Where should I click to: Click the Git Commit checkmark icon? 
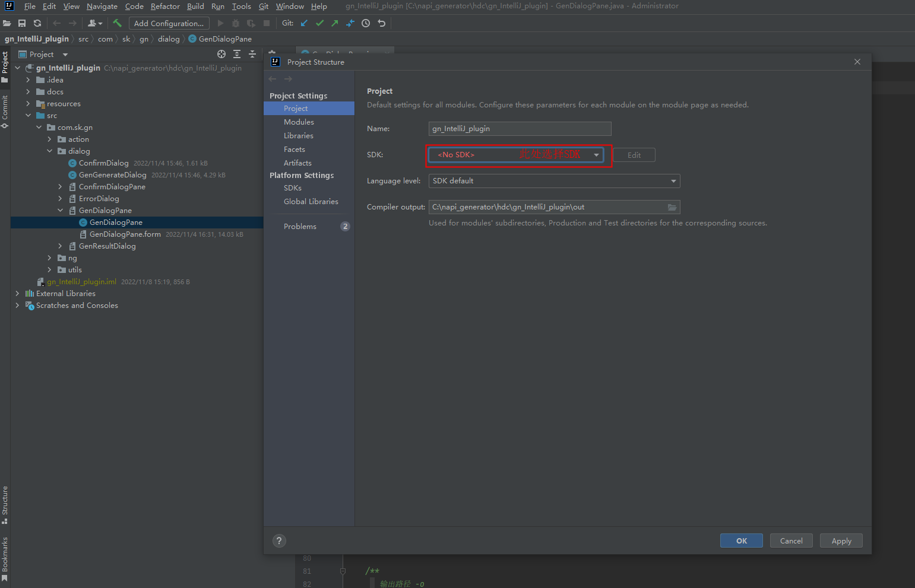(319, 23)
